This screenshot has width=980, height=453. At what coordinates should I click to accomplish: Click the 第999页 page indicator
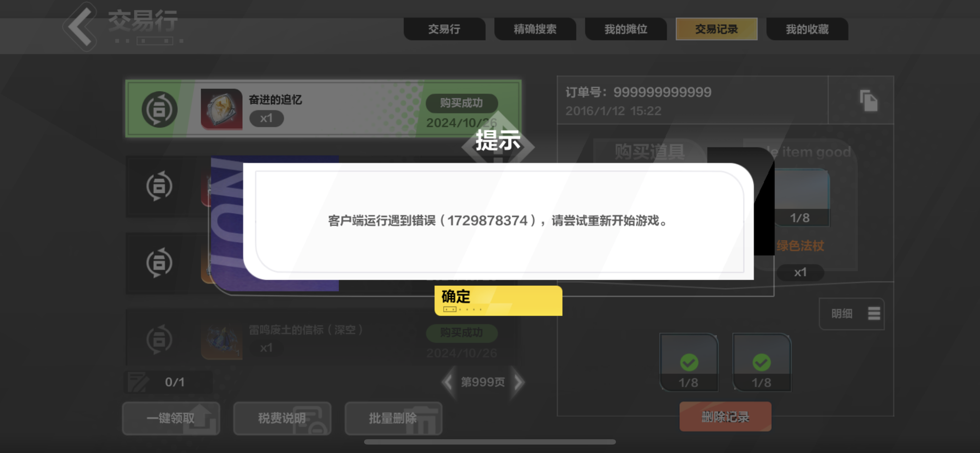tap(483, 382)
